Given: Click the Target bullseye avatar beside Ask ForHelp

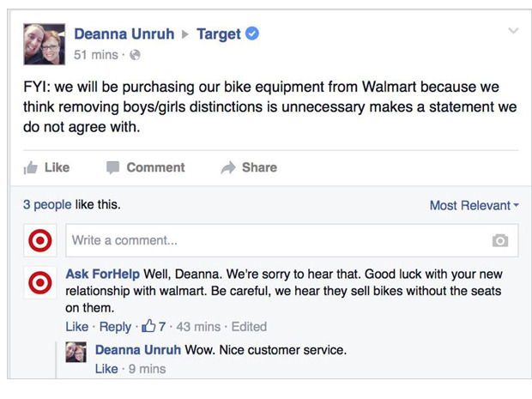Looking at the screenshot, I should [40, 282].
